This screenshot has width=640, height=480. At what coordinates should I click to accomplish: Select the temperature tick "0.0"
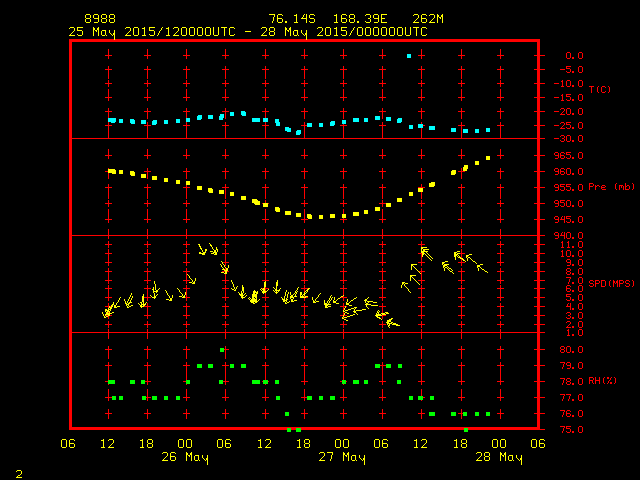(x=574, y=56)
